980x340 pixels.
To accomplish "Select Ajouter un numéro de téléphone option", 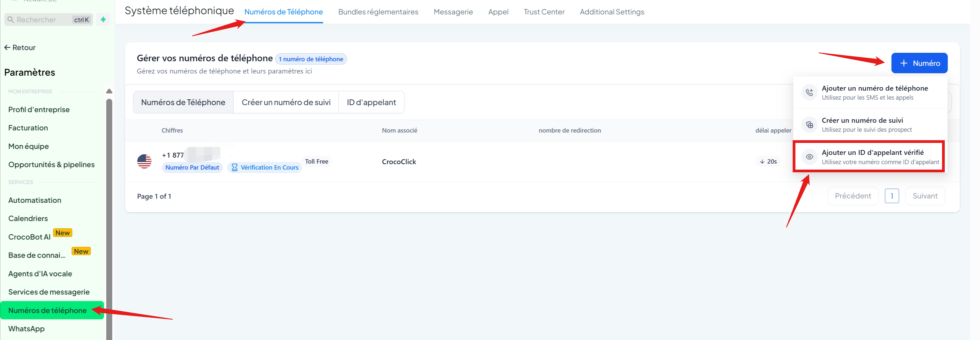I will [x=870, y=93].
